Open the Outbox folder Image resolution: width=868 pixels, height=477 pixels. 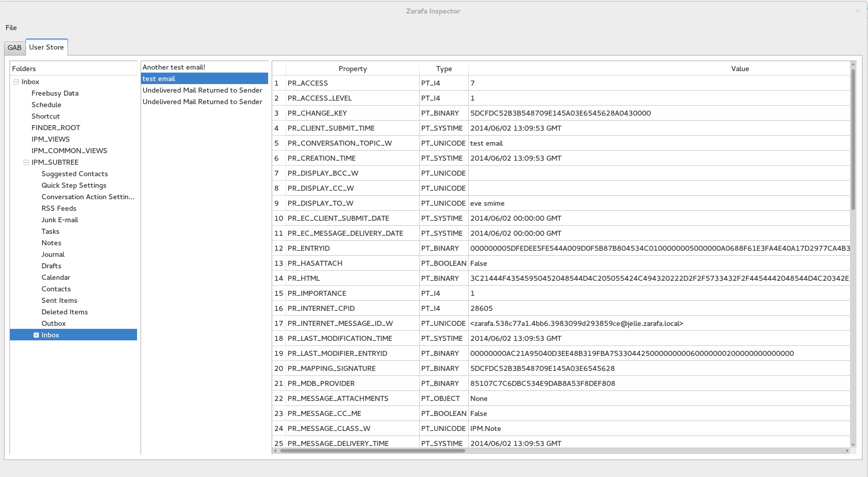point(54,323)
